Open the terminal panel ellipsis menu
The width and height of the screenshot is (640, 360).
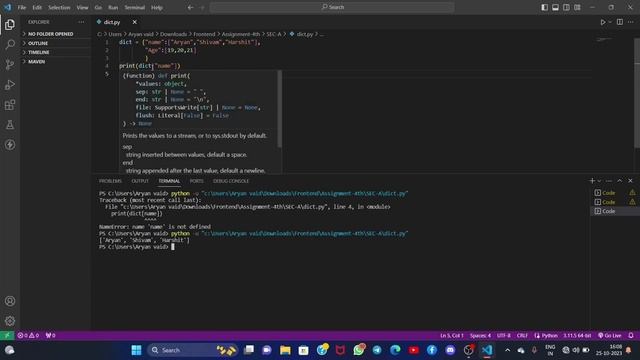click(x=609, y=180)
